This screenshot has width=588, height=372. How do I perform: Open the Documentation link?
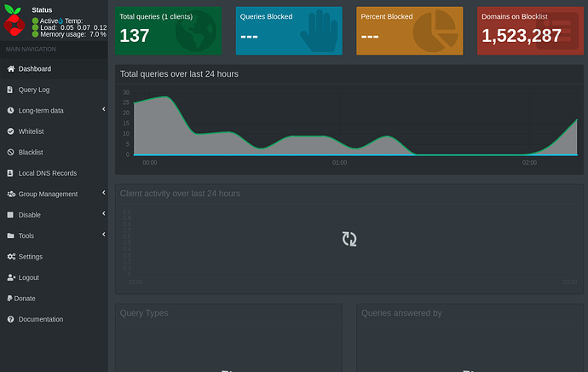(54, 319)
